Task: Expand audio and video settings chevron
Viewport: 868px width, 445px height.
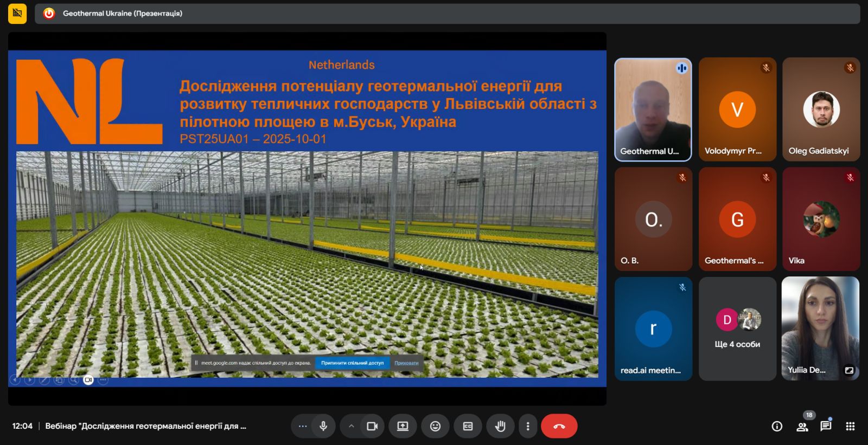Action: 351,426
